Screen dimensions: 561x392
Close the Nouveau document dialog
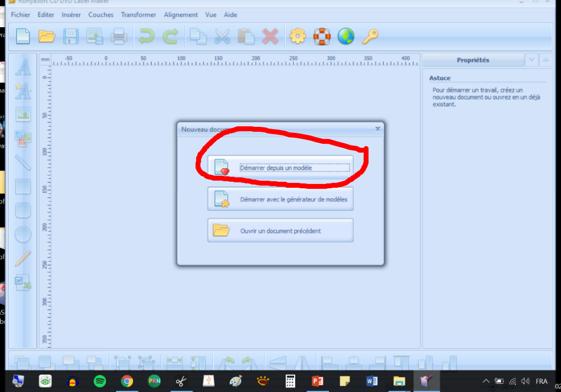377,128
